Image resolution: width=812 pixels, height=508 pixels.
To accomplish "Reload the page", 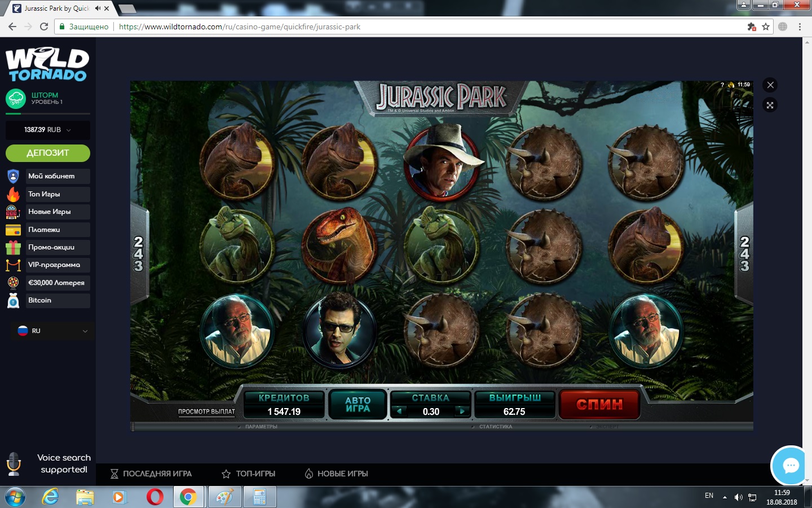I will pos(44,27).
